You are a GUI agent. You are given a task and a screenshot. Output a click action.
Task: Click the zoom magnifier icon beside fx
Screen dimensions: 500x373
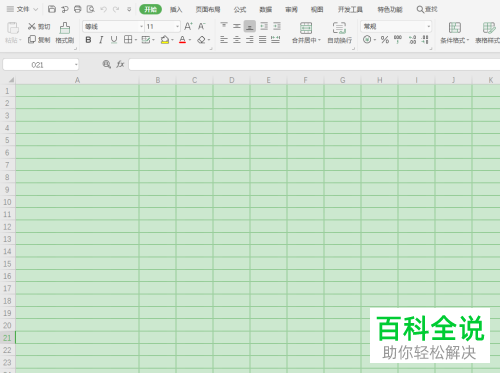107,64
